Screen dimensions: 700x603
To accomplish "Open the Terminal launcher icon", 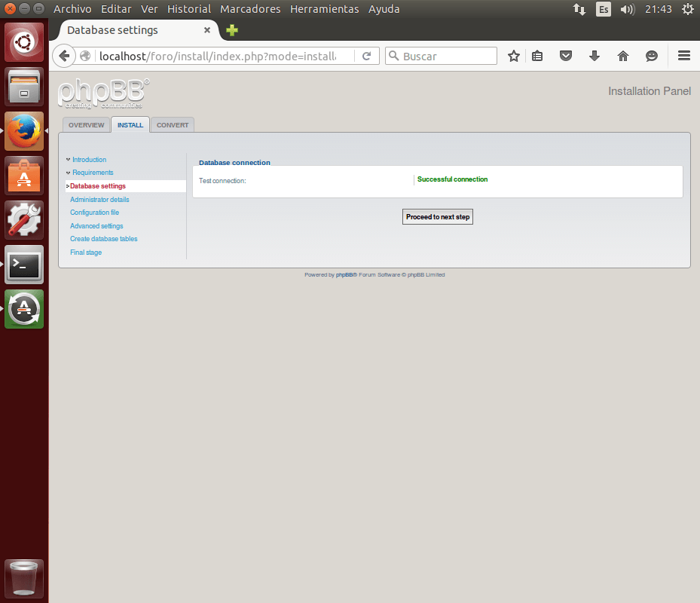I will click(x=24, y=265).
